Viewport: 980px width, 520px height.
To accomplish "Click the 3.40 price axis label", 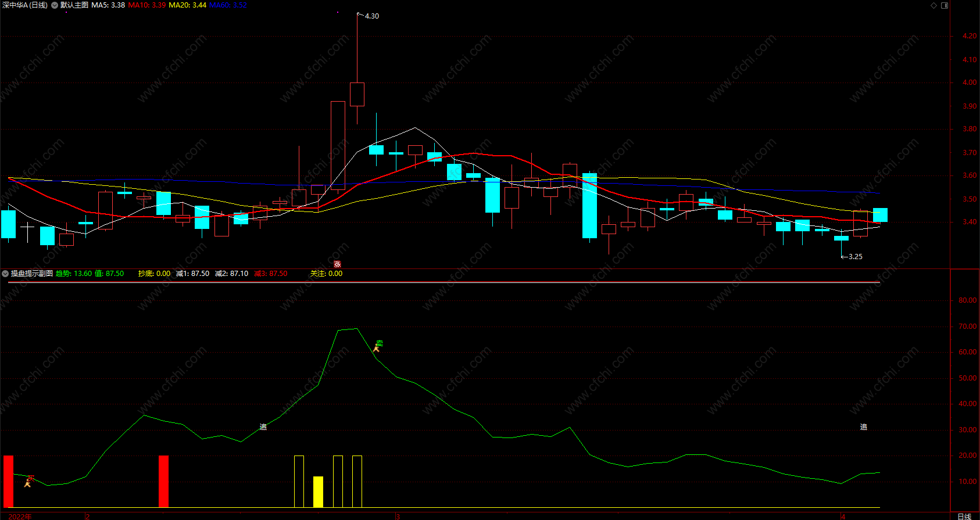I will point(970,222).
